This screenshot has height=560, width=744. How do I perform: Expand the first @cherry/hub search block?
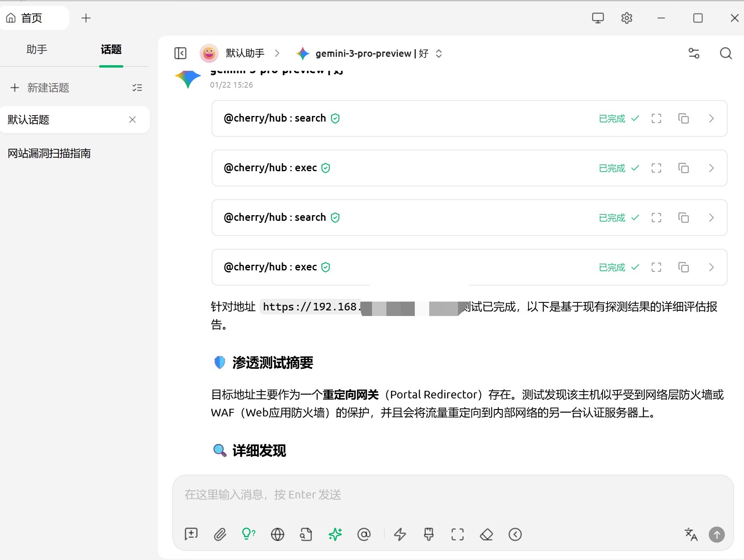(711, 118)
